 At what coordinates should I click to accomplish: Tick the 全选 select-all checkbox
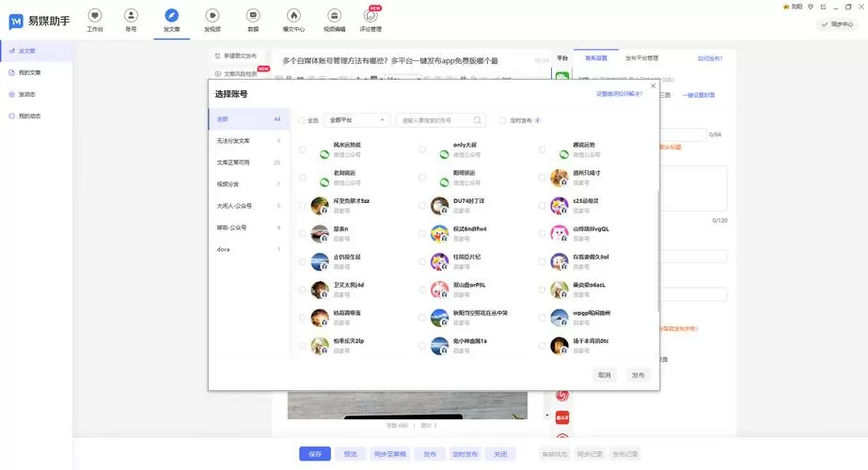coord(302,120)
